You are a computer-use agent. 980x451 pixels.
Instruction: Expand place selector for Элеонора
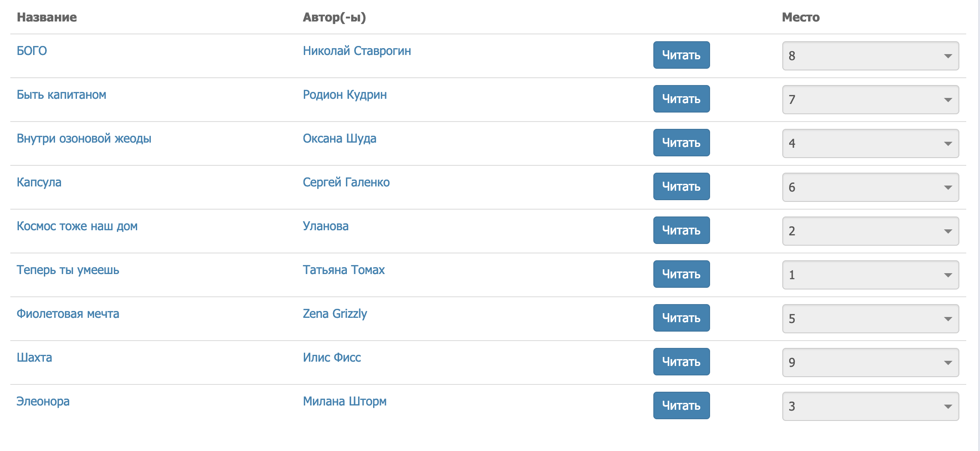870,406
